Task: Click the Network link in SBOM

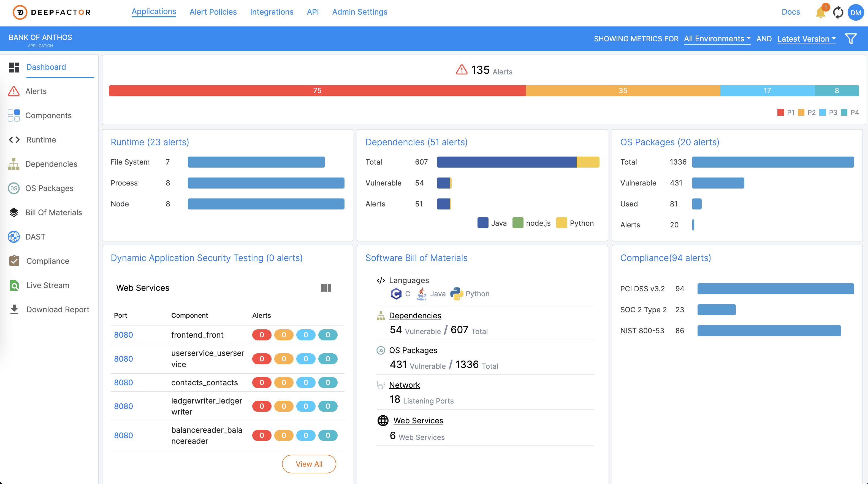Action: (x=404, y=385)
